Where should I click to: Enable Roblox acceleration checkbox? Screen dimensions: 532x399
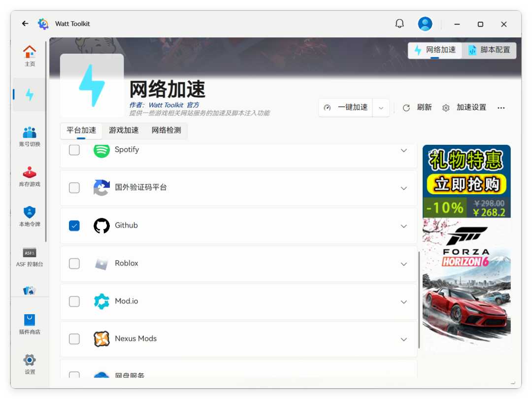(74, 264)
